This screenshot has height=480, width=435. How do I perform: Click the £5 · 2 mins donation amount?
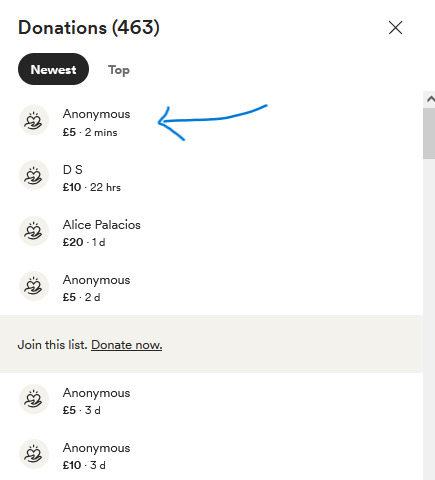point(90,132)
